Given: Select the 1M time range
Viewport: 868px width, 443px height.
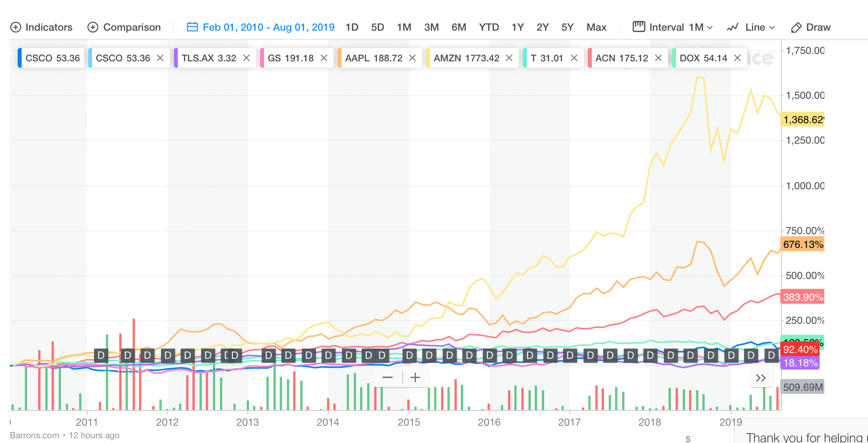Looking at the screenshot, I should tap(404, 27).
